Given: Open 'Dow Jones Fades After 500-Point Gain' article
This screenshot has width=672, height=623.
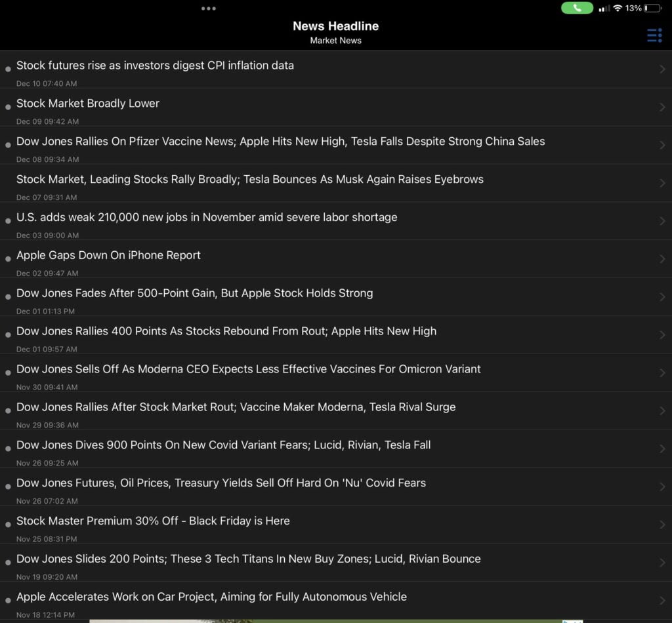Looking at the screenshot, I should click(x=194, y=293).
